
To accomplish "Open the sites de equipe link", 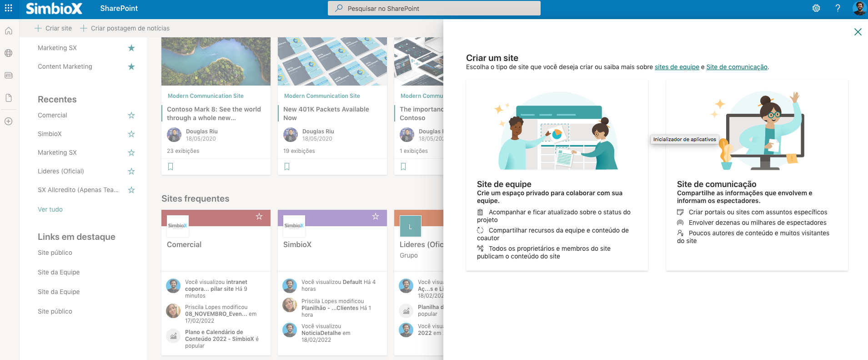I will [677, 67].
